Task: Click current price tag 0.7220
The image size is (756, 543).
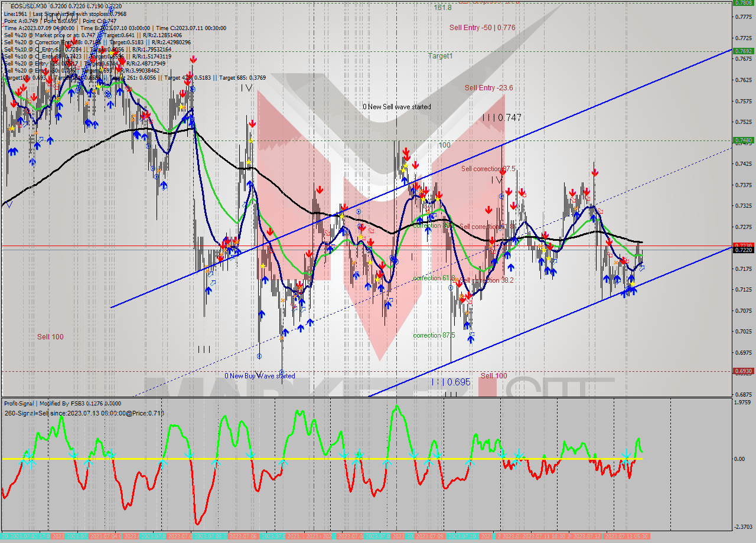Action: point(743,250)
